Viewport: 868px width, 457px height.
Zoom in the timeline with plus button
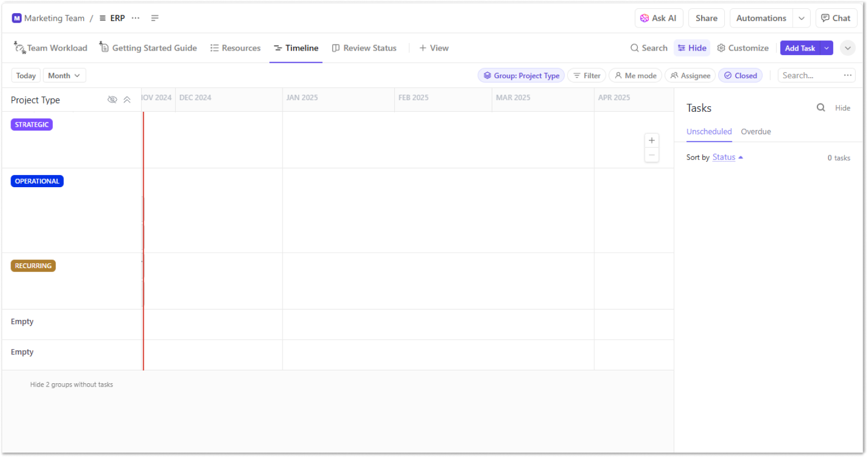(652, 140)
